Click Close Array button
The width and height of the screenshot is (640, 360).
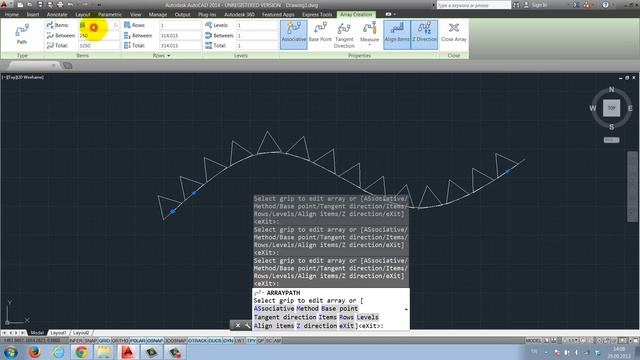453,33
